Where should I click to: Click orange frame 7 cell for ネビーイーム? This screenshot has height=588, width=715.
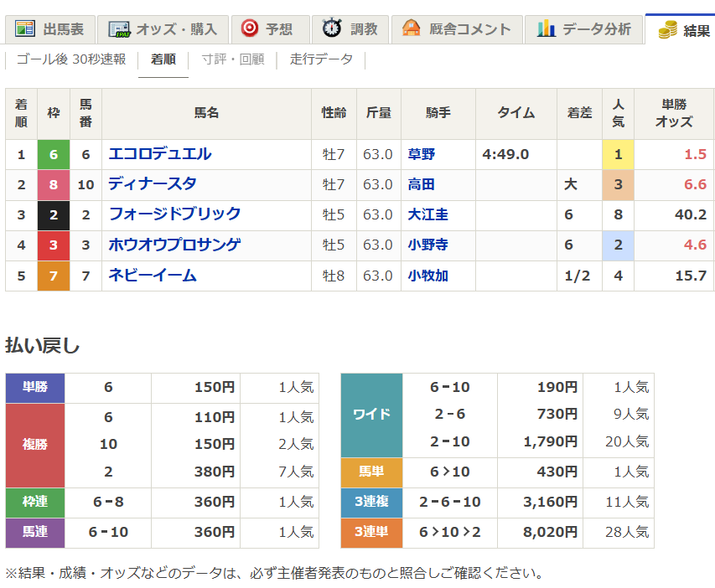coord(54,276)
